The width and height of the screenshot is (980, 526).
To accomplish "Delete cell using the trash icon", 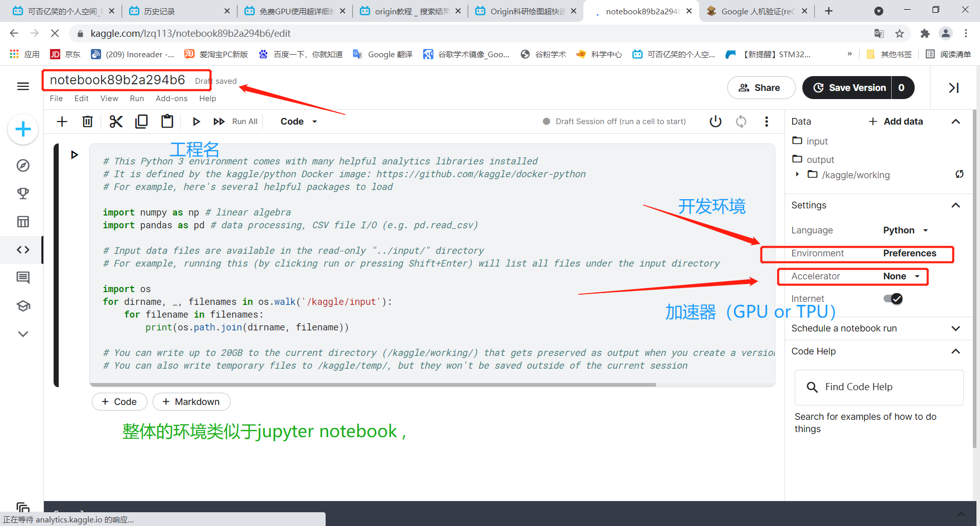I will coord(88,122).
